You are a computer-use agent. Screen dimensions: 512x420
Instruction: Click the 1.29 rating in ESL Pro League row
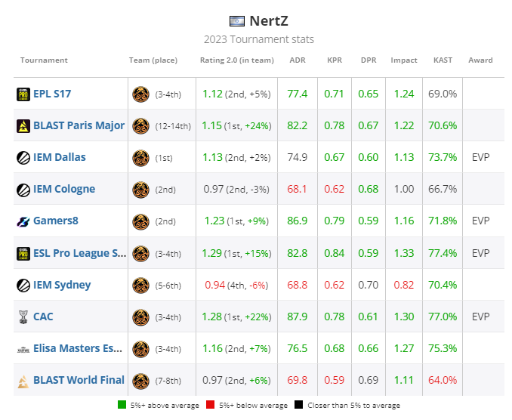pyautogui.click(x=212, y=254)
